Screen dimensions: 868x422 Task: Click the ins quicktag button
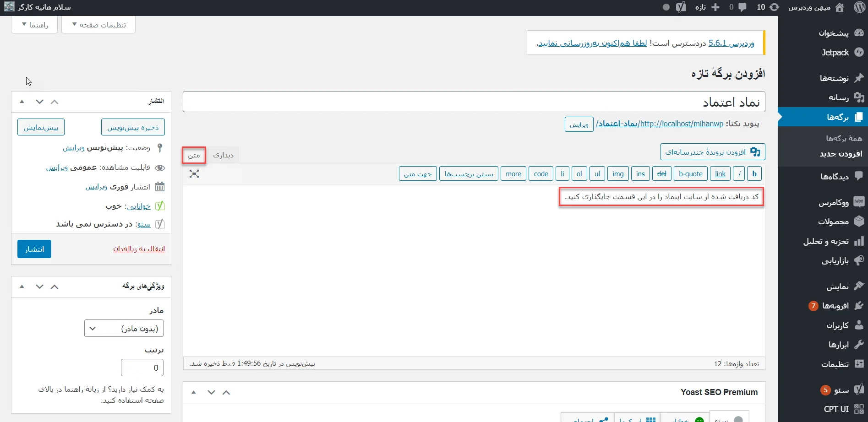tap(640, 174)
